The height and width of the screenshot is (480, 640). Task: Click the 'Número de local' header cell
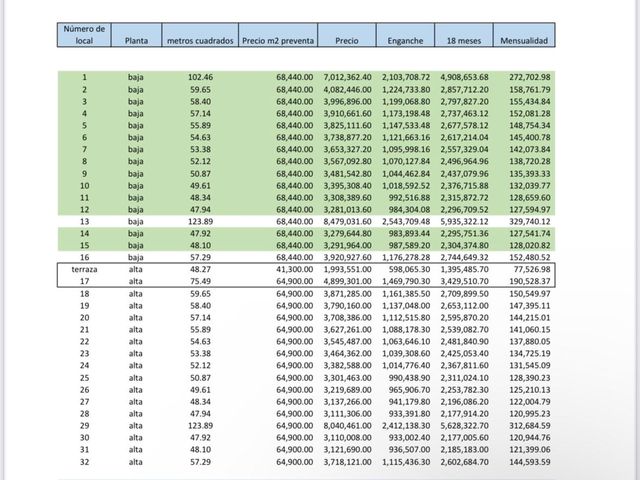(x=84, y=35)
